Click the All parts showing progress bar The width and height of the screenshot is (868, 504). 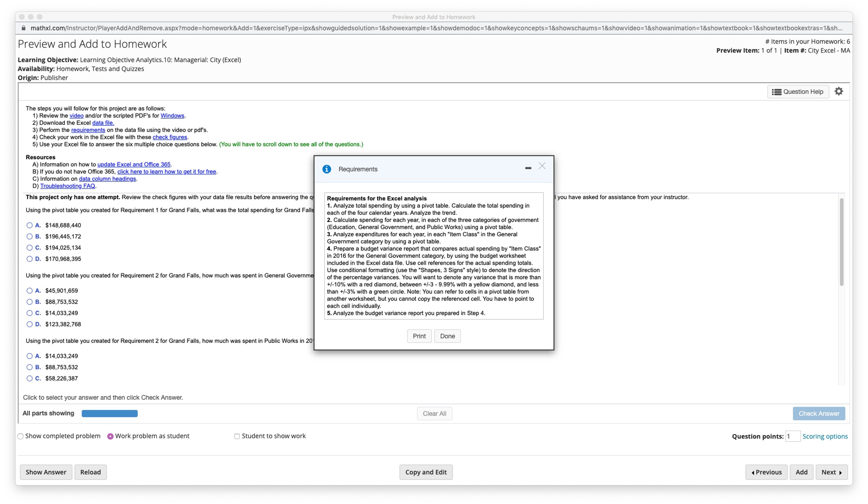click(109, 413)
